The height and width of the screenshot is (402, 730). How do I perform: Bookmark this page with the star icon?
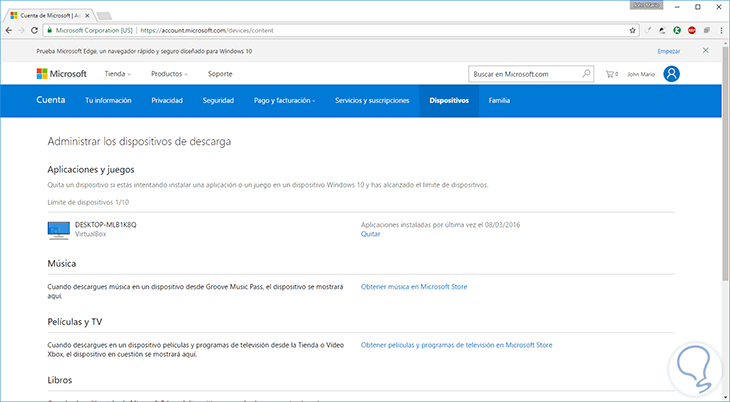(x=632, y=30)
